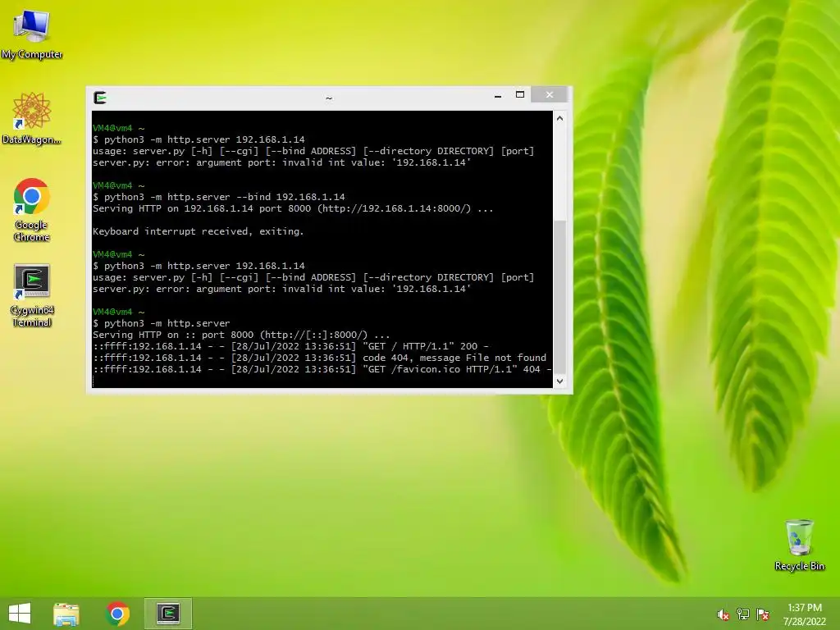Launch the DataWagon desktop shortcut
Screen dimensions: 840x630
point(32,118)
